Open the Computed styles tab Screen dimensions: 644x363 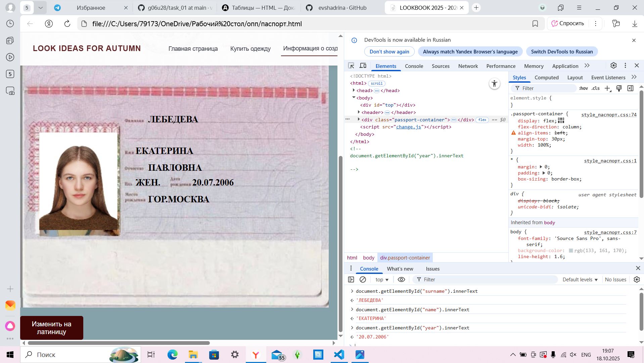tap(546, 78)
